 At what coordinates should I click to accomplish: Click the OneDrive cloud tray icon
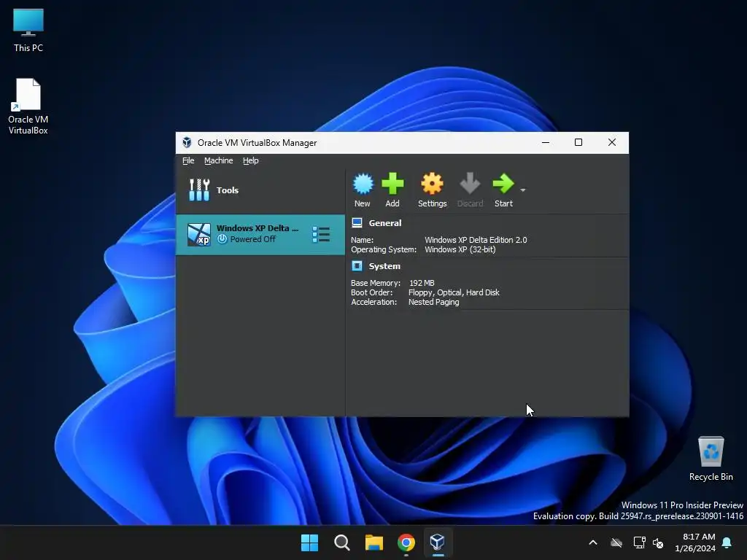(x=616, y=542)
